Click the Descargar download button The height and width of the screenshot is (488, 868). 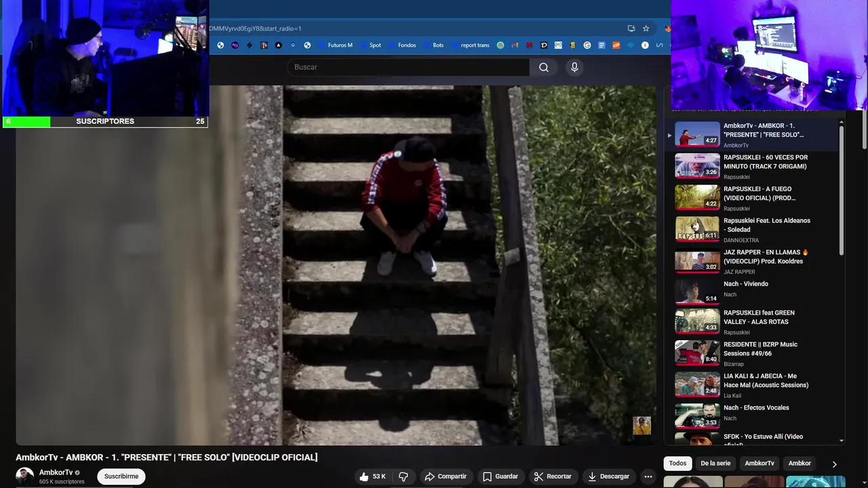(609, 476)
